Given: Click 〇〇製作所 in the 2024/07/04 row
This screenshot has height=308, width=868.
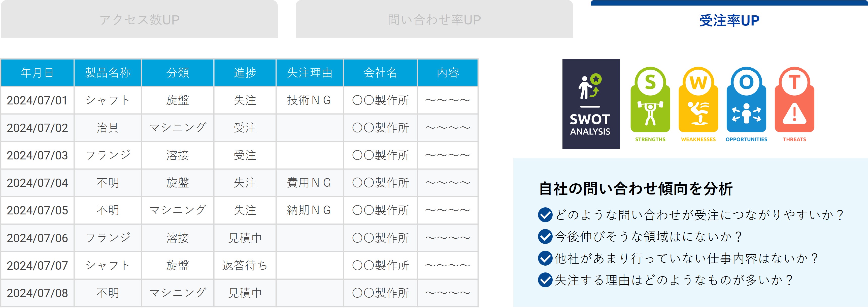Looking at the screenshot, I should (x=380, y=183).
